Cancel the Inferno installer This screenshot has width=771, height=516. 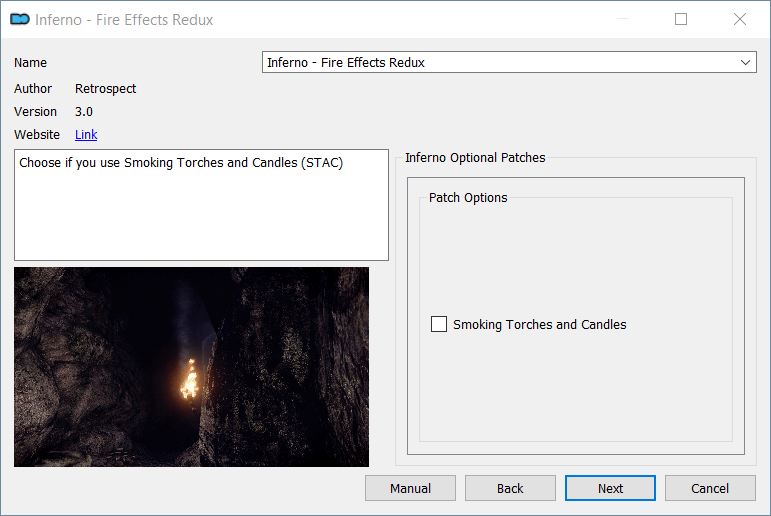710,488
